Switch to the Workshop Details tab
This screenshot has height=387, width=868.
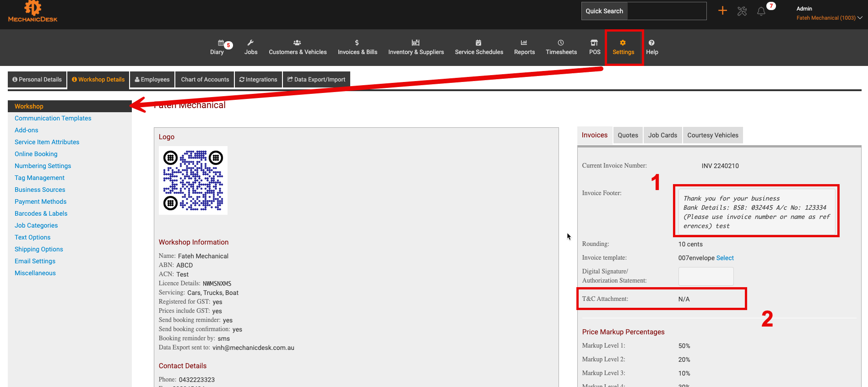pos(98,80)
